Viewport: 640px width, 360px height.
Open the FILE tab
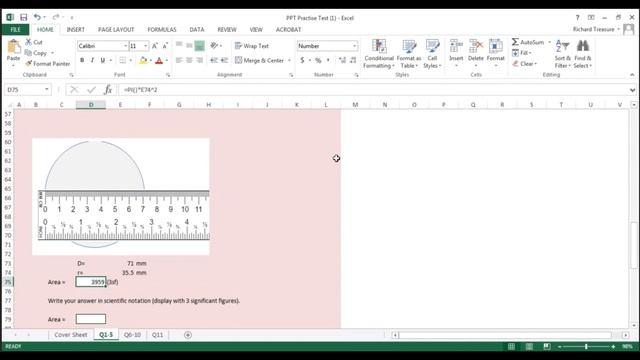(x=15, y=29)
